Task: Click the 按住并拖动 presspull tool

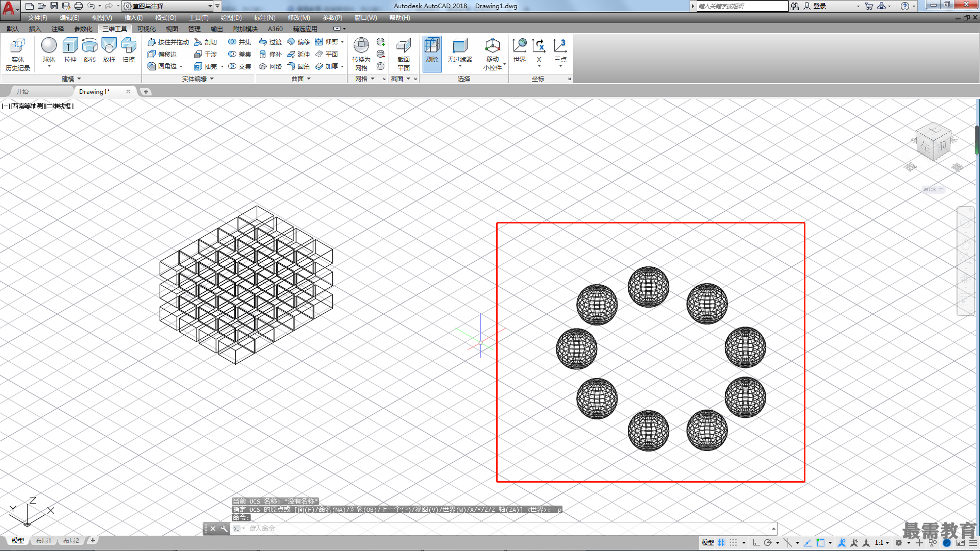Action: 168,42
